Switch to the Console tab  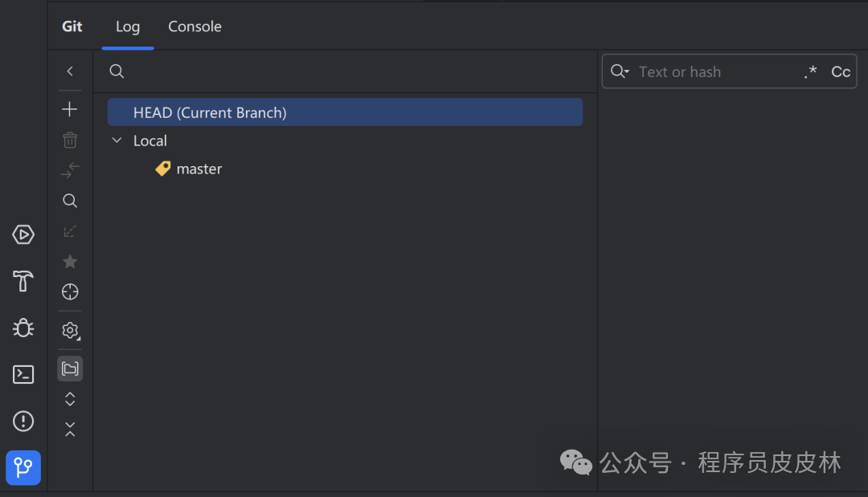194,26
